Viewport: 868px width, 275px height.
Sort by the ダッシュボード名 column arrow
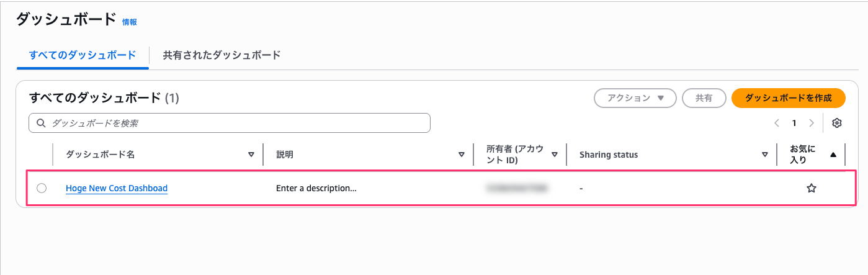coord(251,155)
